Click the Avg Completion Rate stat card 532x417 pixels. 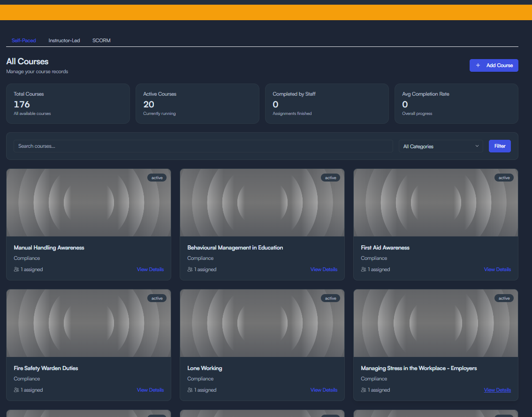[x=456, y=104]
